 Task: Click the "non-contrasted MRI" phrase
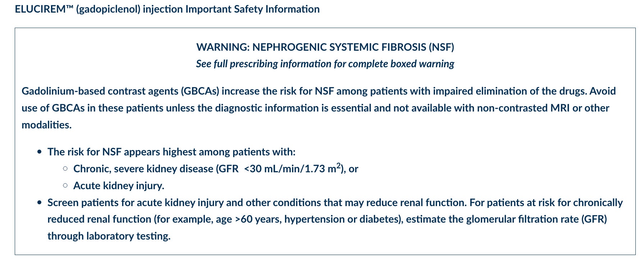click(523, 108)
